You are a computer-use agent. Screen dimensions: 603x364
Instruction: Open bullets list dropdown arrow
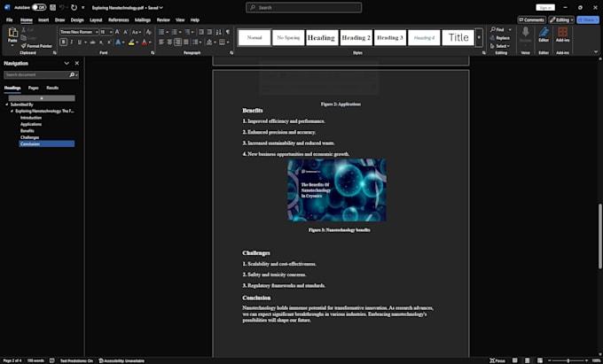pyautogui.click(x=167, y=32)
